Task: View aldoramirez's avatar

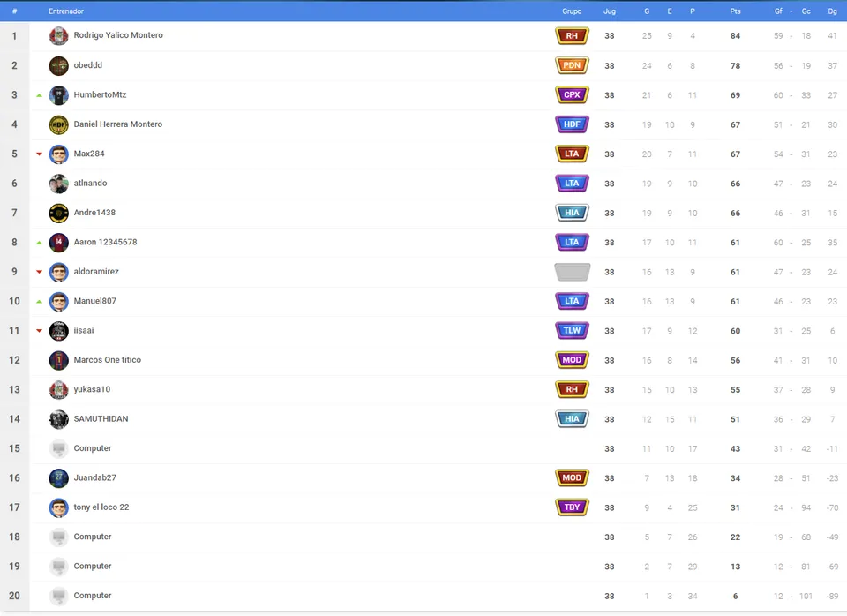Action: pos(58,272)
